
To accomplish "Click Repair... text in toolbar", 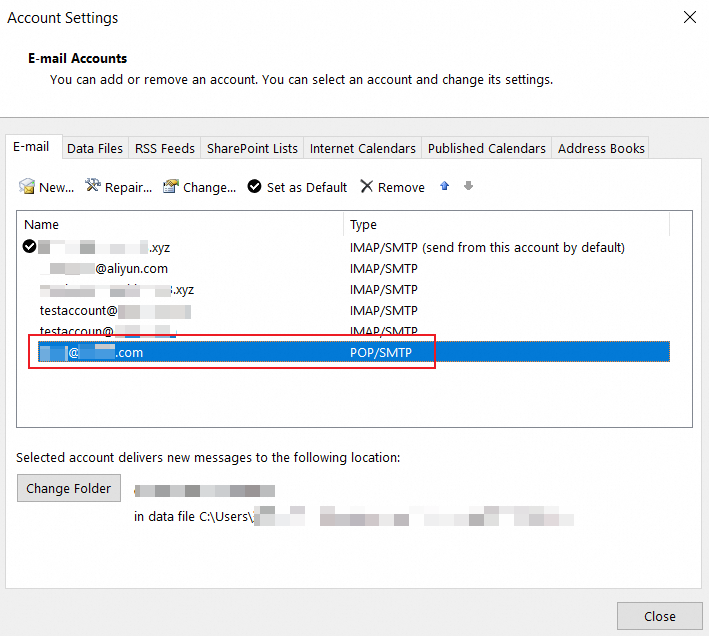I will point(128,188).
